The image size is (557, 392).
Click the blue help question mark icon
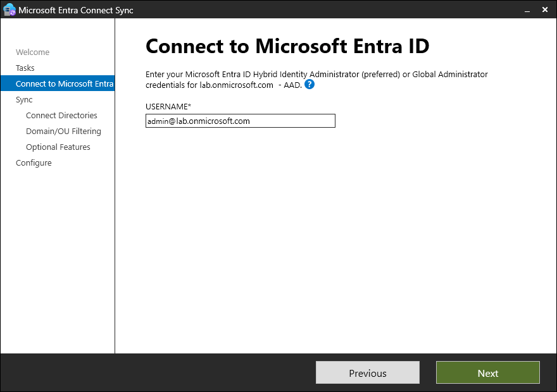click(x=310, y=85)
